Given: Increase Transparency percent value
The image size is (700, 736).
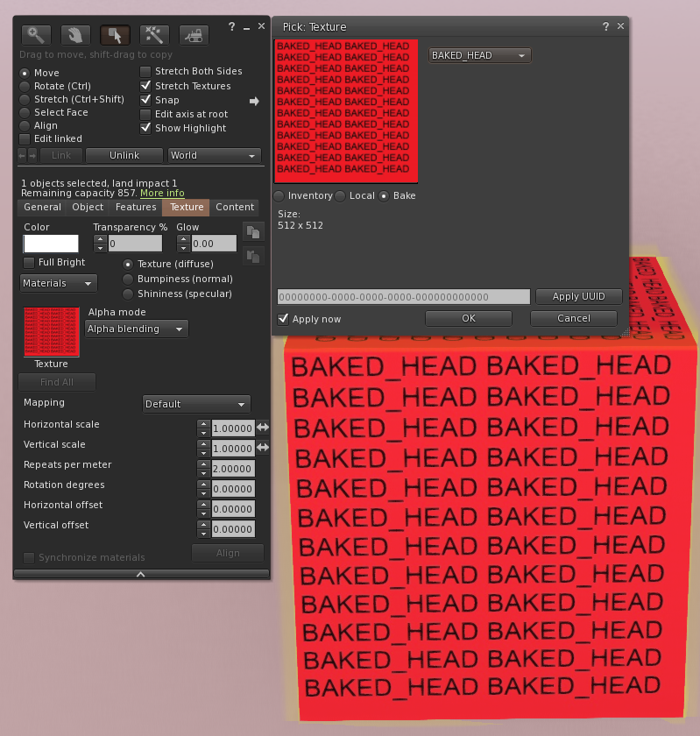Looking at the screenshot, I should coord(100,239).
